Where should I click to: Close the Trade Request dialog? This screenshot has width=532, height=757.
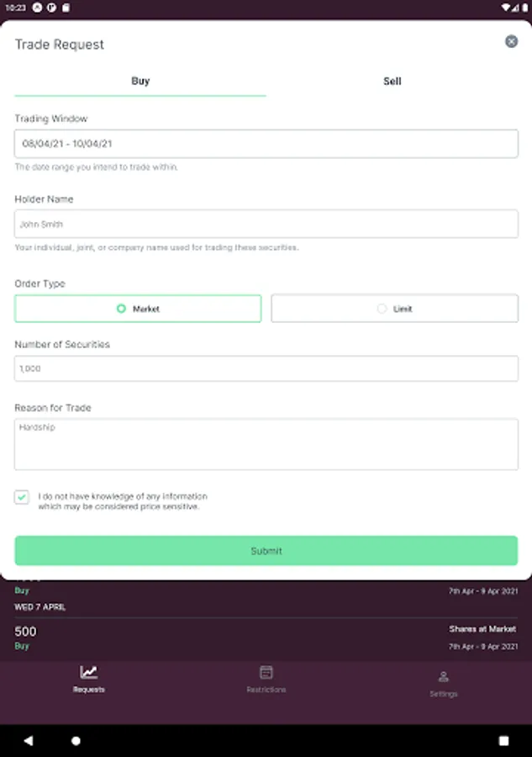click(x=511, y=41)
